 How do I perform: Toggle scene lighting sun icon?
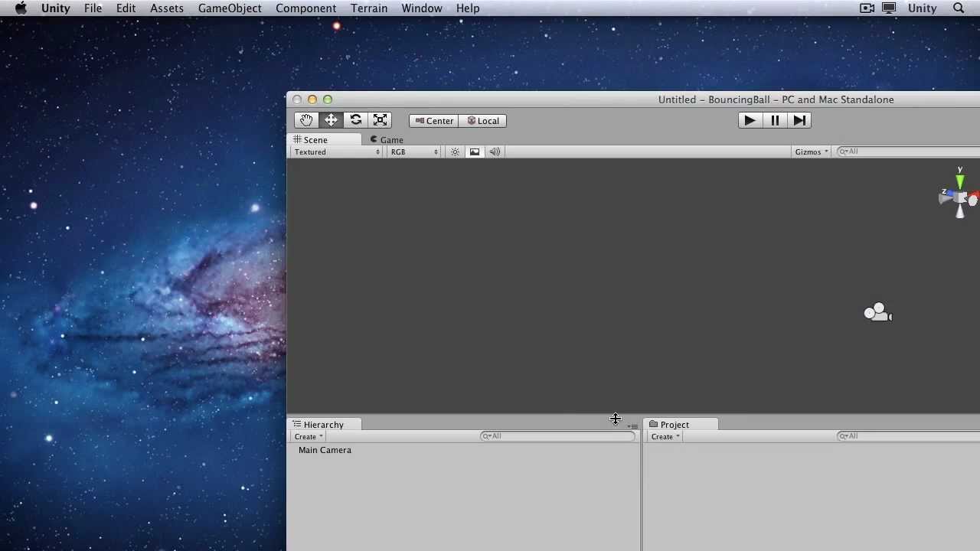coord(455,152)
